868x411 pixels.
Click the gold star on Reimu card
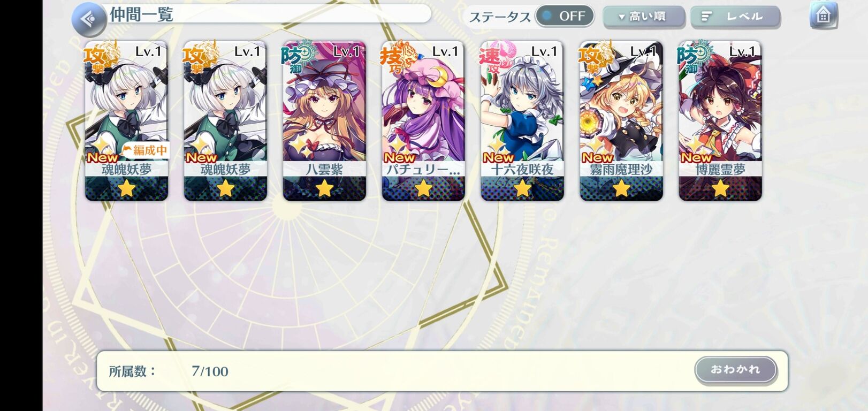(x=720, y=188)
